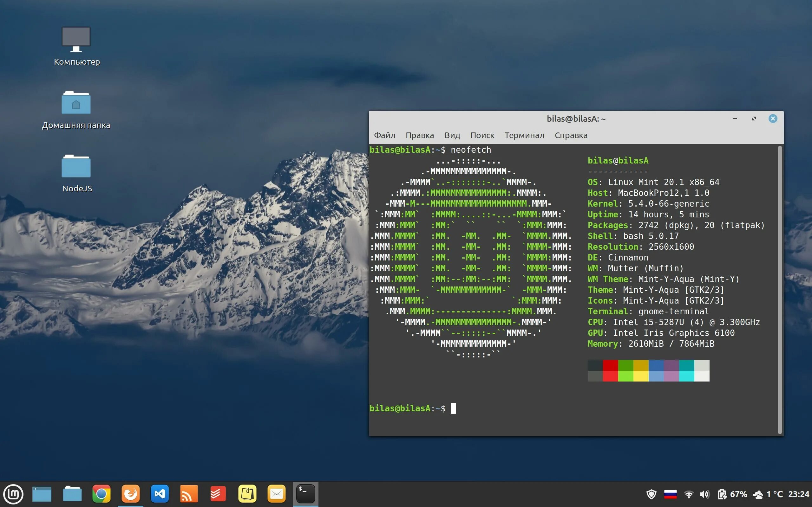Select the NodeJS desktop folder

click(x=76, y=173)
